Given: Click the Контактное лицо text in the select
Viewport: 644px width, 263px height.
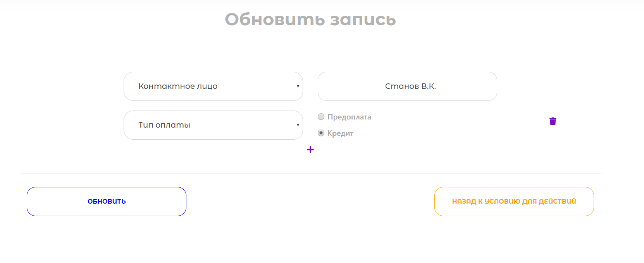Looking at the screenshot, I should [178, 86].
